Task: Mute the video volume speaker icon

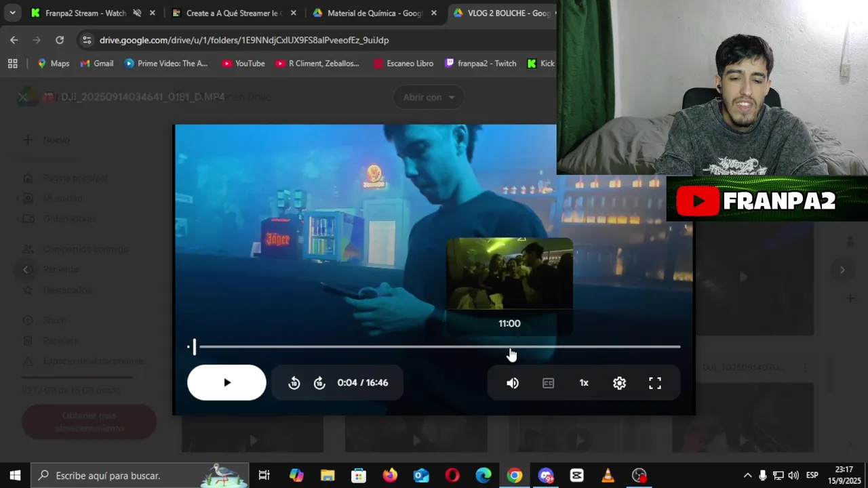Action: pos(513,383)
